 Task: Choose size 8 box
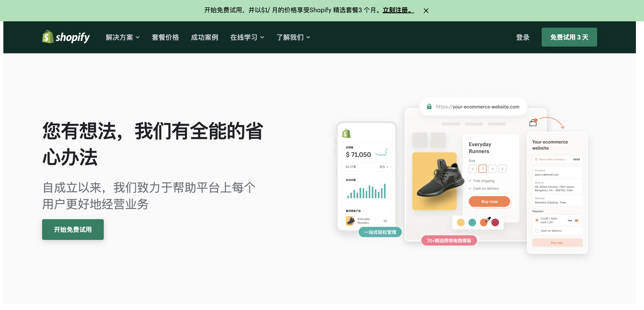tap(492, 169)
